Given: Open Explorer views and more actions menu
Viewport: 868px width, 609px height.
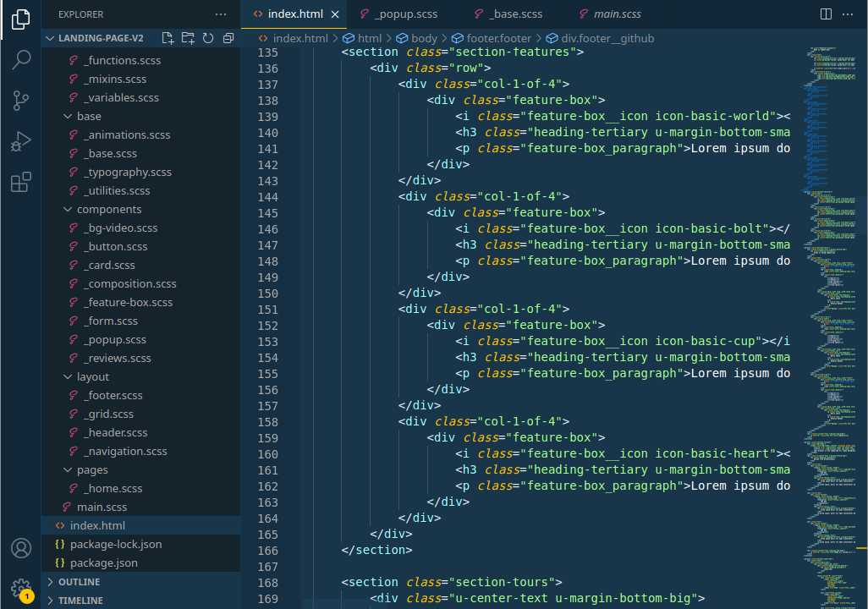Looking at the screenshot, I should point(221,14).
